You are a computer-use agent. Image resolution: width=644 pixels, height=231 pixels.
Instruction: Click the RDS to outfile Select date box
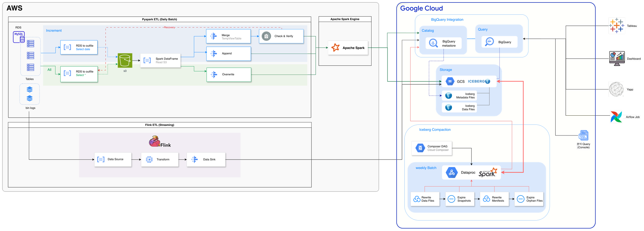click(79, 47)
